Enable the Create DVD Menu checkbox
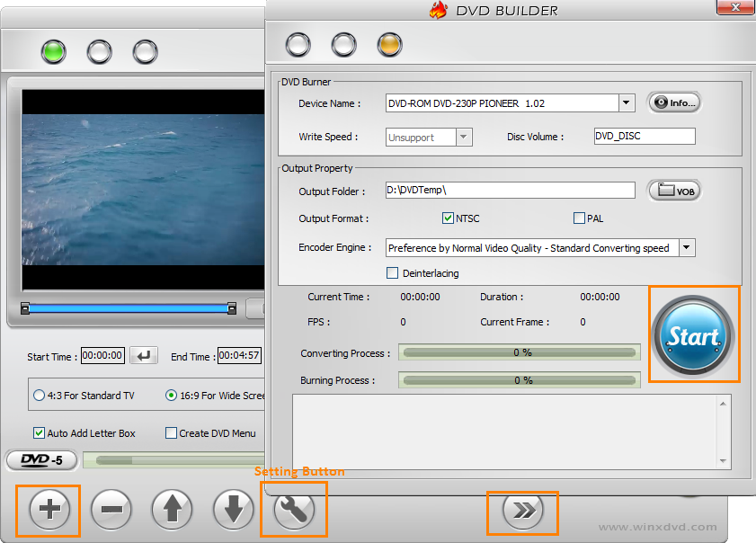This screenshot has width=756, height=543. click(x=171, y=433)
